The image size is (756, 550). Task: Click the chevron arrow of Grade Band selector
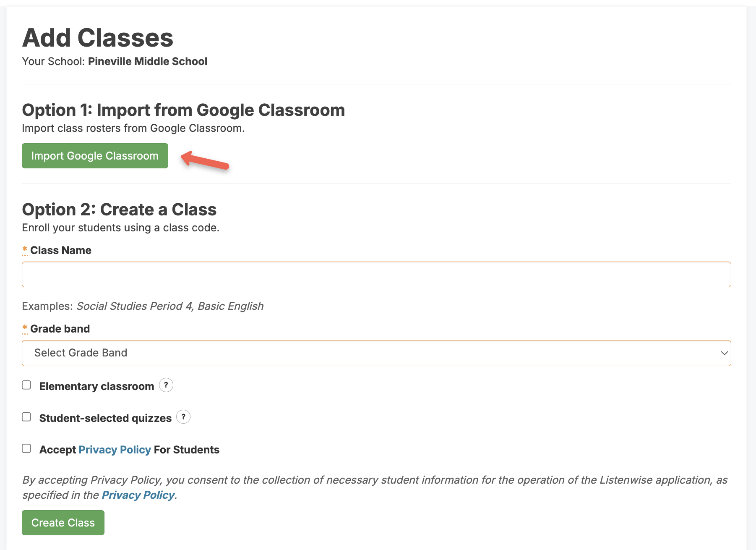point(724,353)
